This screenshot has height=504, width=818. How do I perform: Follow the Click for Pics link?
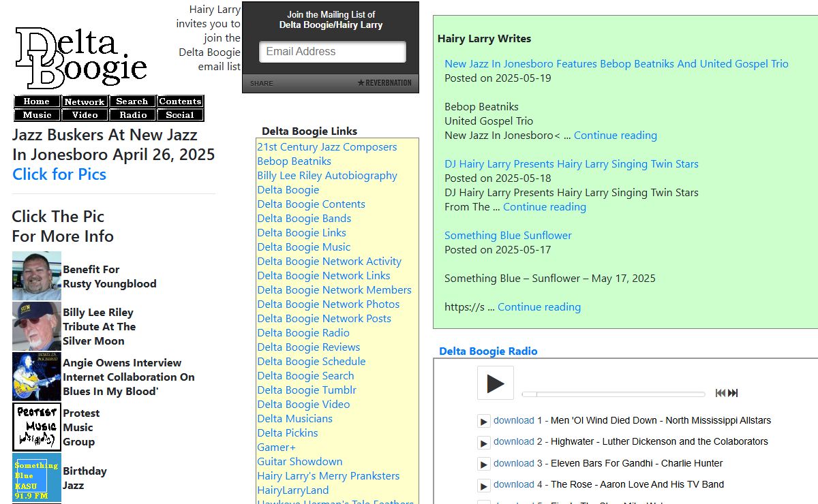pos(59,174)
